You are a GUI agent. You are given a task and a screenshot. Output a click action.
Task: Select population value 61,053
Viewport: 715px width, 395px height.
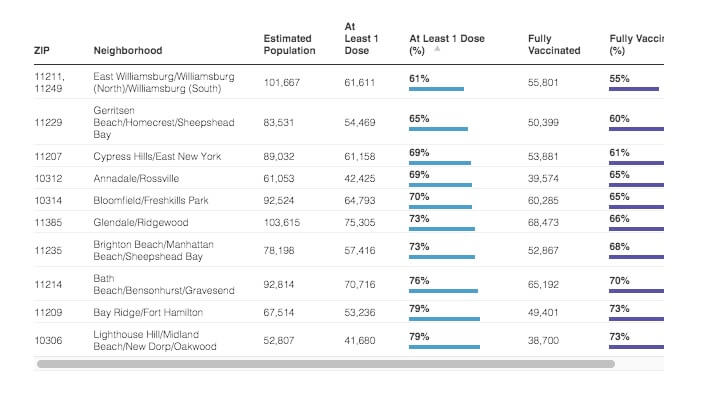click(279, 178)
